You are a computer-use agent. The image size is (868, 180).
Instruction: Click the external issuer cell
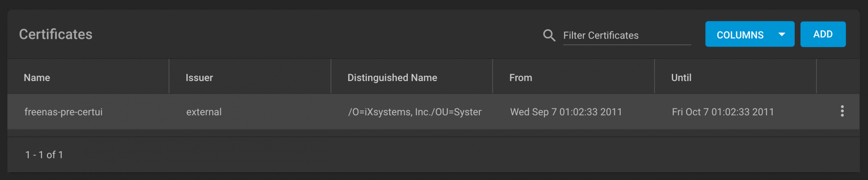pyautogui.click(x=204, y=112)
